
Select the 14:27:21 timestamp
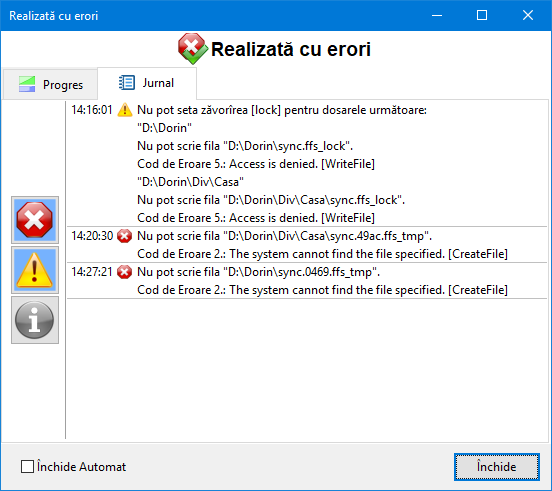click(92, 272)
